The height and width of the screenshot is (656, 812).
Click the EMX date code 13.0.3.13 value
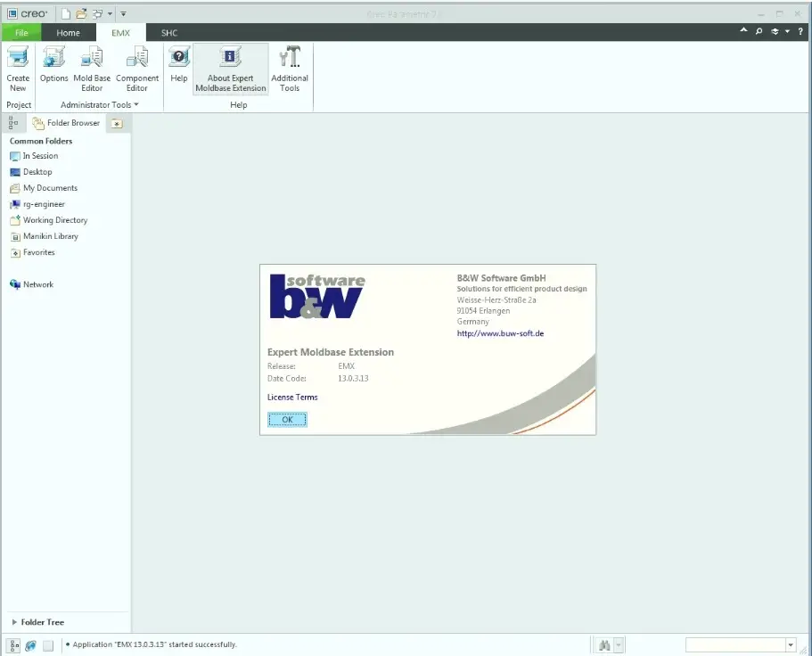353,379
